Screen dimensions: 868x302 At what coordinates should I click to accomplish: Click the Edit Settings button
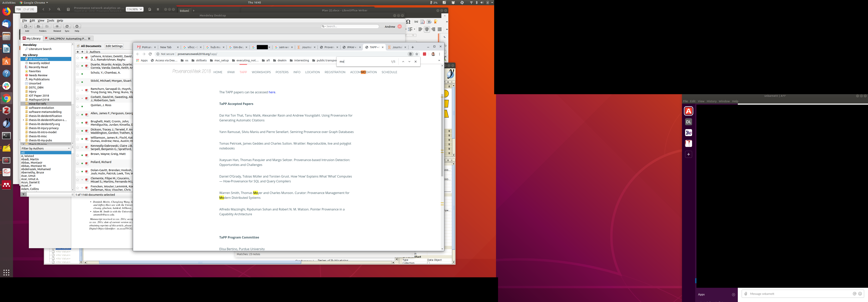[114, 46]
